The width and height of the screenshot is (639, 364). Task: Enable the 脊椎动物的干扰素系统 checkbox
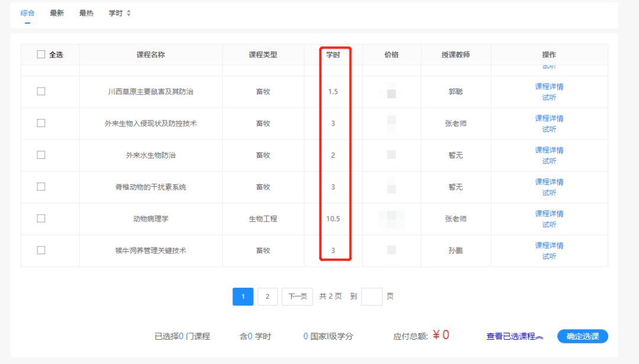pos(41,187)
